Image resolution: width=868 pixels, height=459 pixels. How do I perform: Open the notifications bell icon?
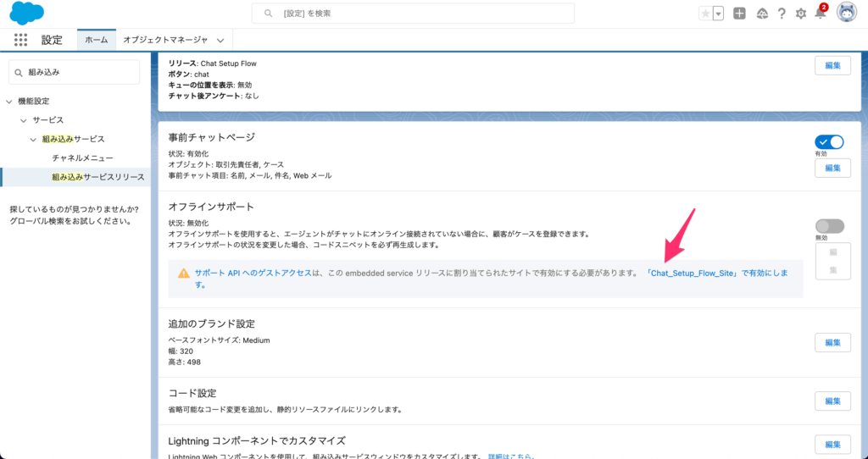coord(821,14)
